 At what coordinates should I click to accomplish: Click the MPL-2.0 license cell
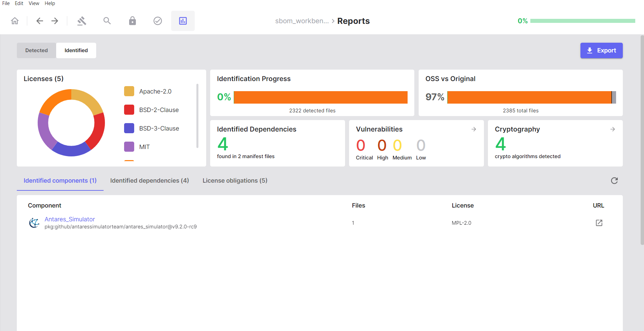point(461,223)
